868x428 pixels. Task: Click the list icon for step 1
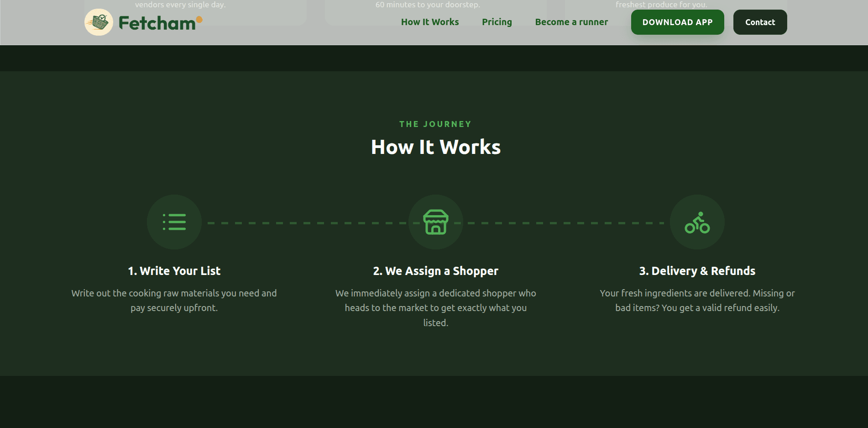[174, 222]
